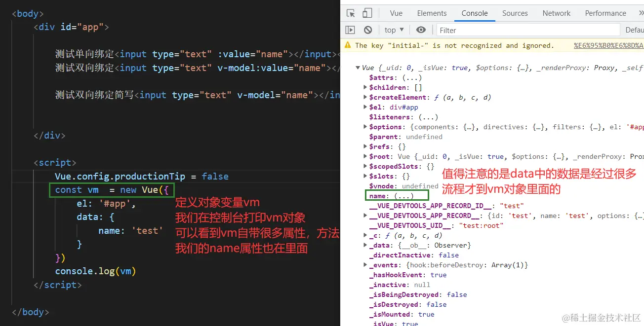
Task: Expand the $scopedSlots object entry
Action: (x=365, y=167)
